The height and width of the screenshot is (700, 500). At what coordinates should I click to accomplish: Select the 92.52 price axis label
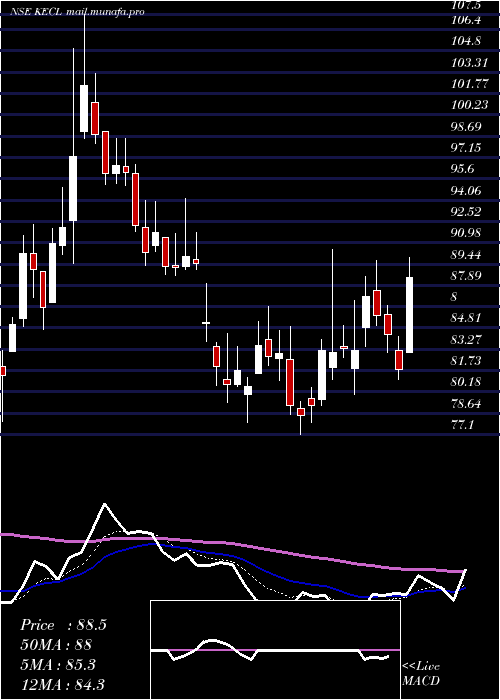pos(466,212)
